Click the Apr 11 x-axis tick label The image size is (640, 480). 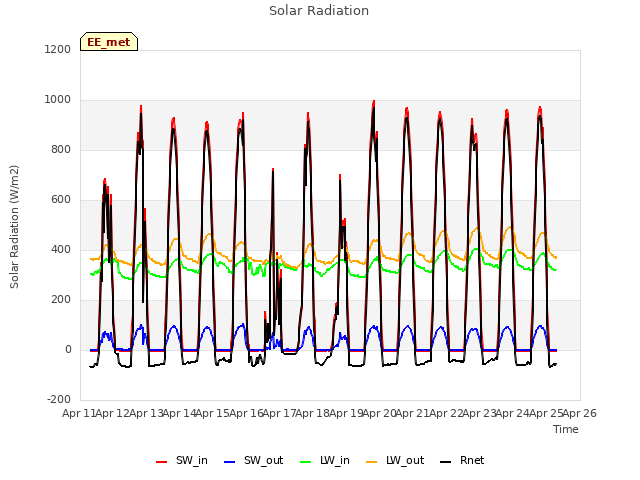click(x=79, y=413)
